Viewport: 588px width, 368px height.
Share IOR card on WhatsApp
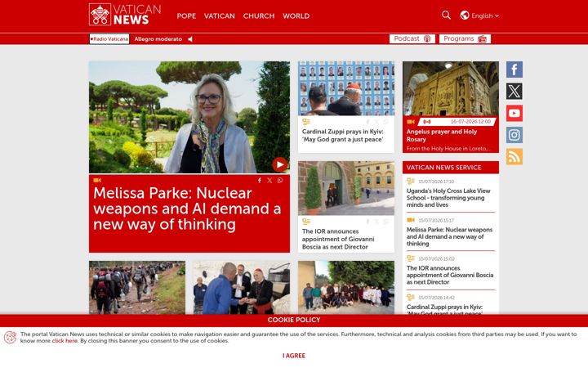click(385, 222)
